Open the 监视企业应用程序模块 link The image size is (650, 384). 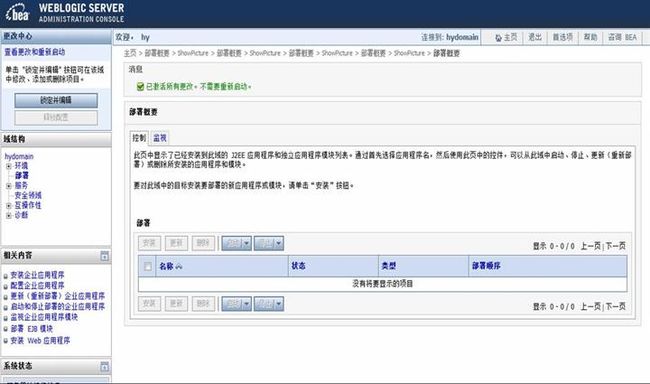click(x=44, y=317)
